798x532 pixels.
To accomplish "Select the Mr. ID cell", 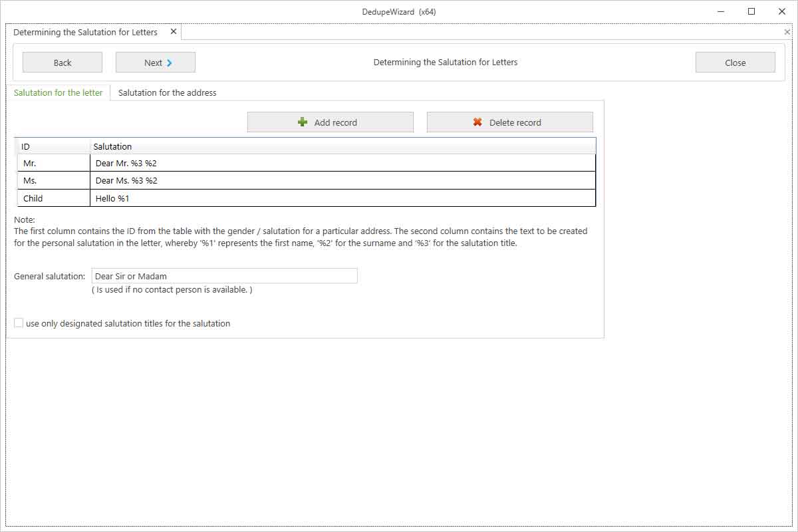I will (x=53, y=163).
